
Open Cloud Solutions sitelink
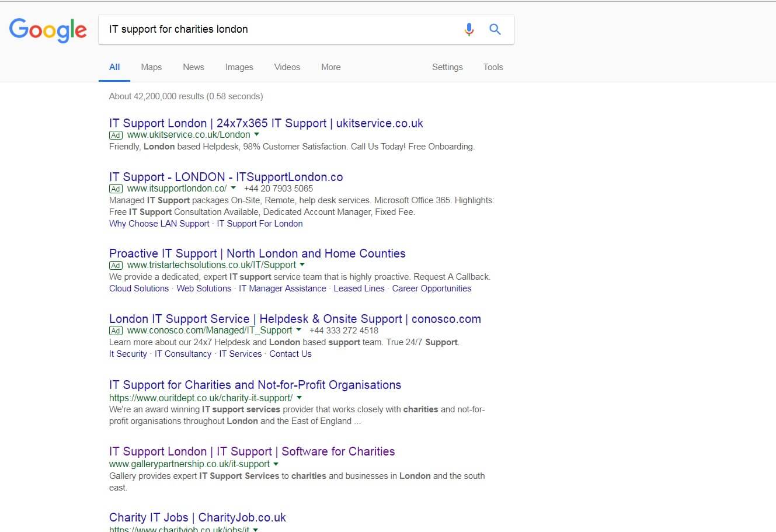pos(139,288)
